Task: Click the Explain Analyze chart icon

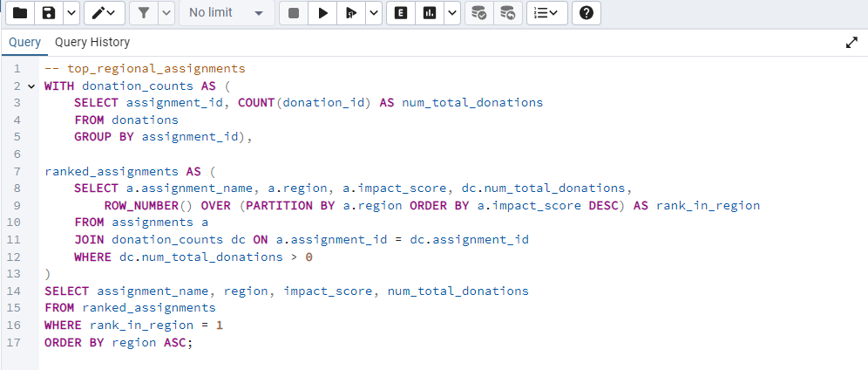Action: [430, 13]
